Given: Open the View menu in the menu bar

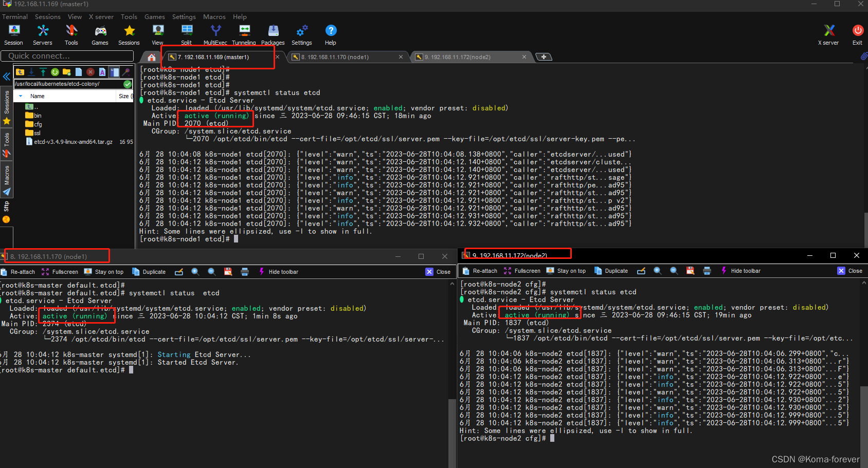Looking at the screenshot, I should point(75,17).
